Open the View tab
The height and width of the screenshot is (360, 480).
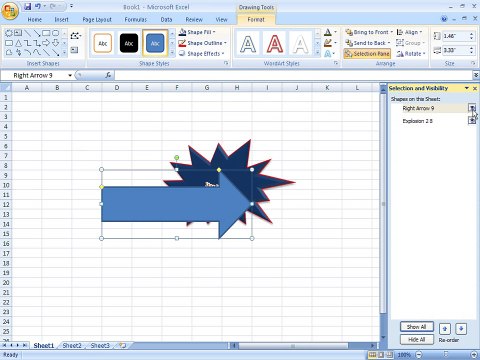[221, 20]
